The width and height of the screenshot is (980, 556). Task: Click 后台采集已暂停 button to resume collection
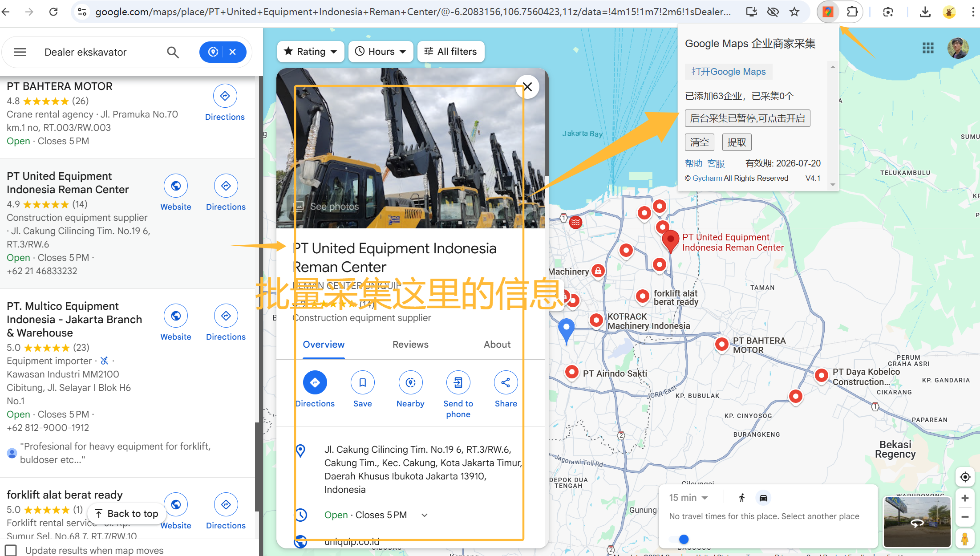pyautogui.click(x=747, y=118)
